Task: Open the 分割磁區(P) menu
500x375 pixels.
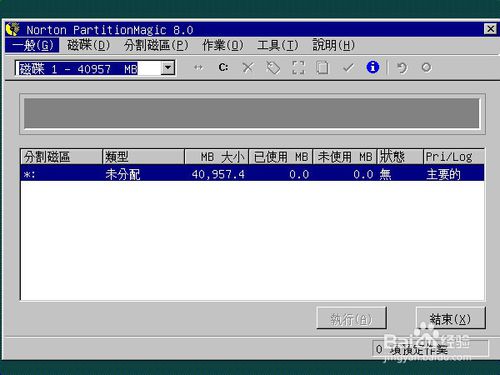Action: coord(156,45)
